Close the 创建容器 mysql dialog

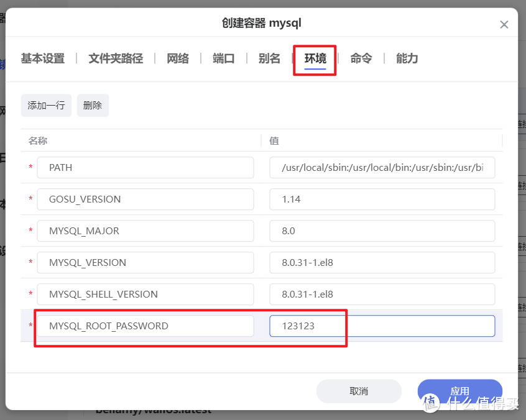(504, 24)
